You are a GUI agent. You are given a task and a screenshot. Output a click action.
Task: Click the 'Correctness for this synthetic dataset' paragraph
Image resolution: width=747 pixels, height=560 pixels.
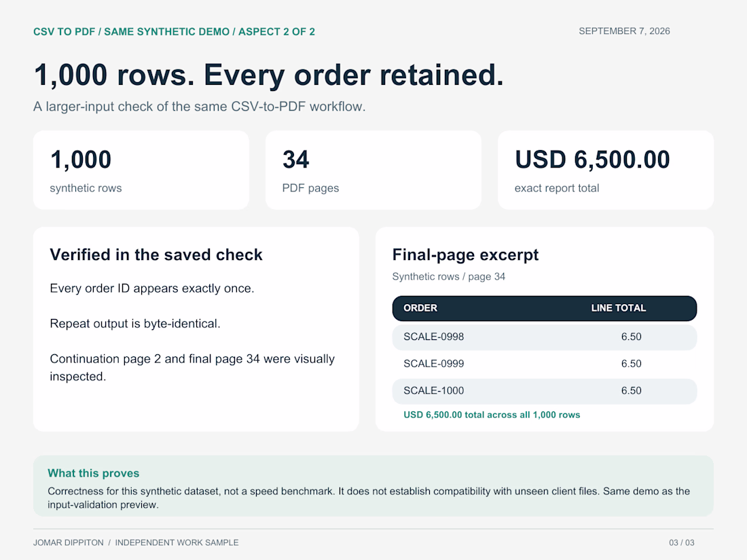[x=369, y=498]
